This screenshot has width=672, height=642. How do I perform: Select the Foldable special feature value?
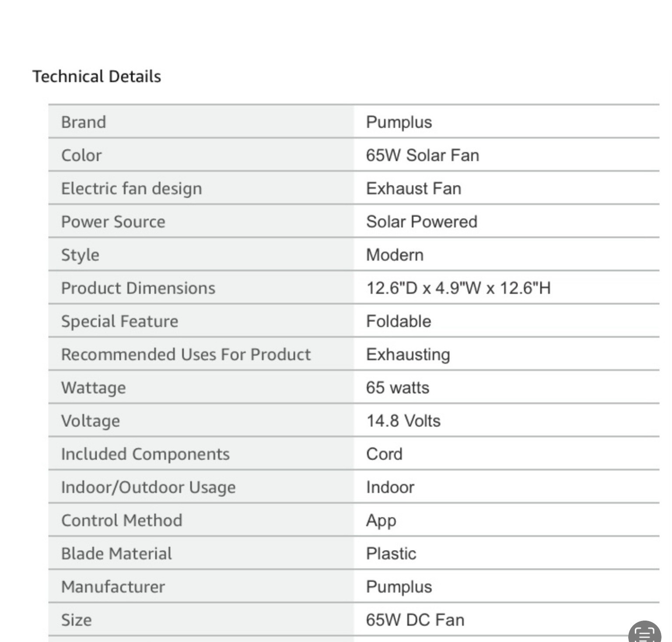click(x=399, y=321)
